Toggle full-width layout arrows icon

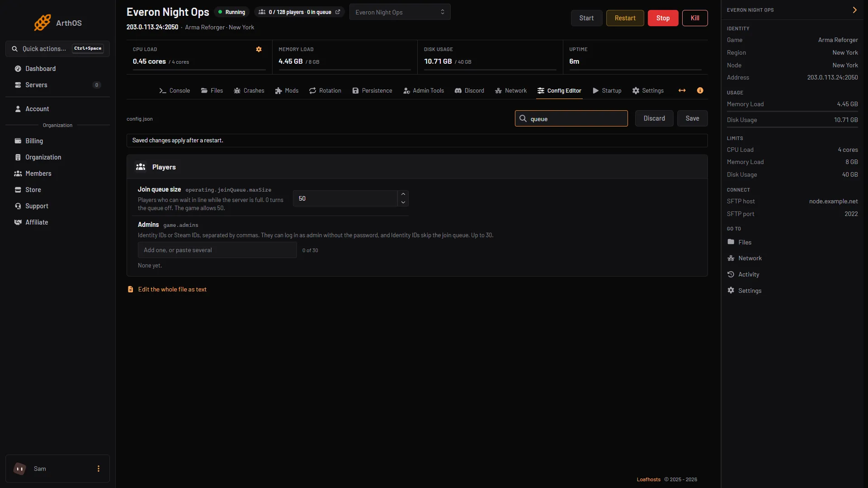pos(682,91)
